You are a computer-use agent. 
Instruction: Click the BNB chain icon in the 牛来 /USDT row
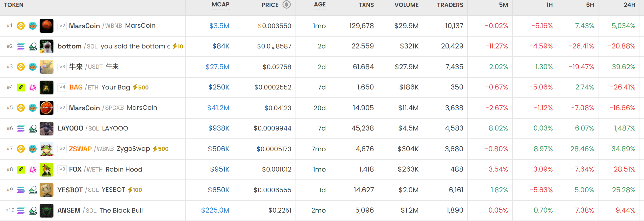pyautogui.click(x=21, y=67)
